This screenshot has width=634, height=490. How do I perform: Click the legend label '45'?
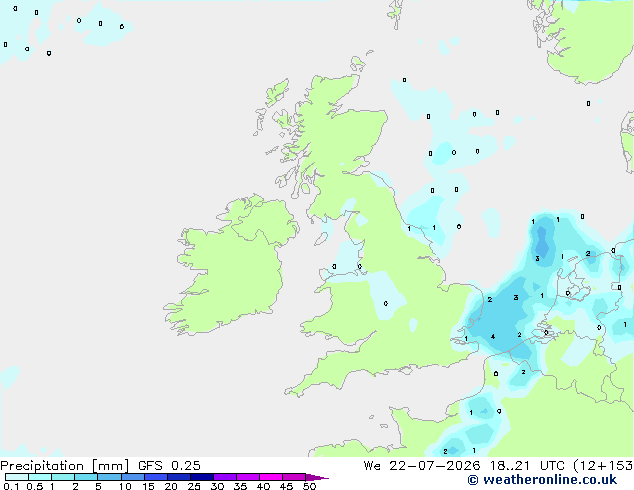(286, 486)
